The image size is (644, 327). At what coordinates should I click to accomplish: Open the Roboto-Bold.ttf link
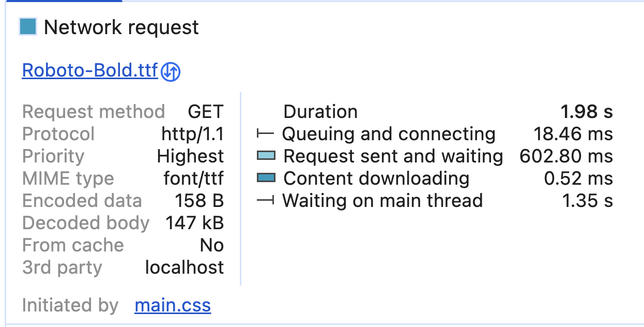tap(89, 70)
